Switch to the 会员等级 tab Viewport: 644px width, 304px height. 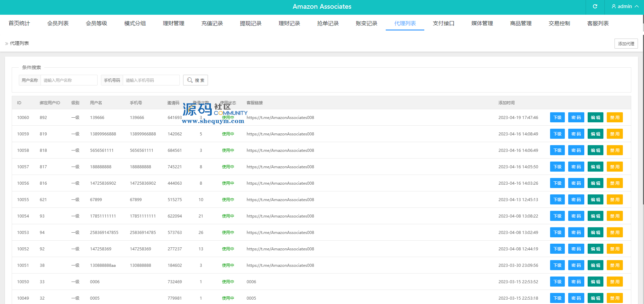coord(96,23)
